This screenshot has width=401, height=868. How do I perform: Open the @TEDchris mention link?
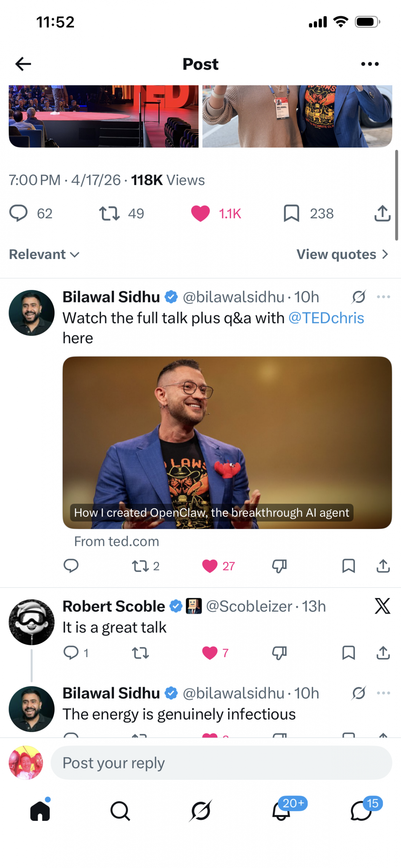(x=326, y=318)
